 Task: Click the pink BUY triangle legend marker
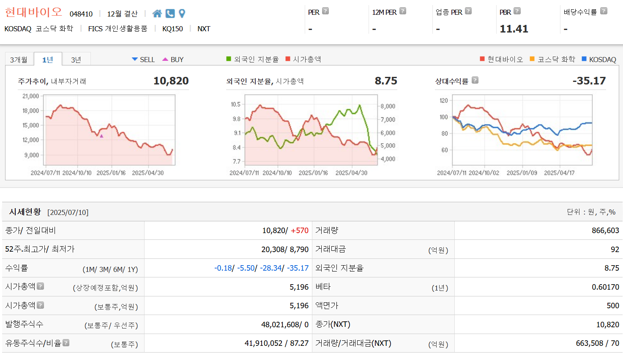coord(165,59)
